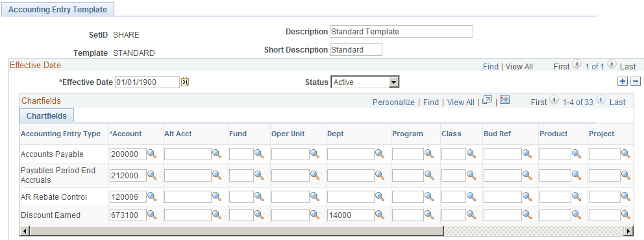The image size is (644, 240).
Task: Look up Alt Acct for Accounts Payable
Action: point(217,154)
